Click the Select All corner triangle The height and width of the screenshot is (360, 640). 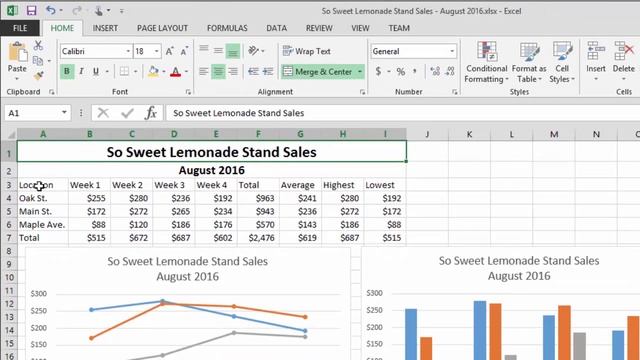coord(11,134)
